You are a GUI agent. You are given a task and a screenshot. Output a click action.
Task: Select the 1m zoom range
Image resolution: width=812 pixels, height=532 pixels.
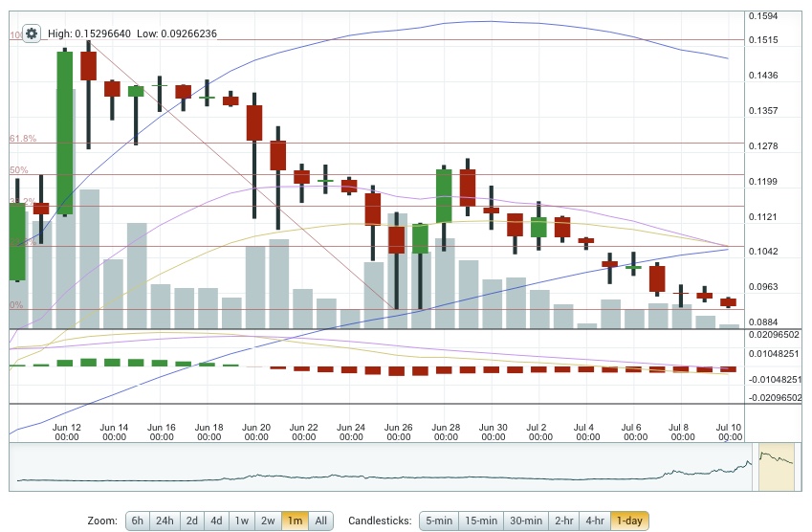pyautogui.click(x=296, y=521)
